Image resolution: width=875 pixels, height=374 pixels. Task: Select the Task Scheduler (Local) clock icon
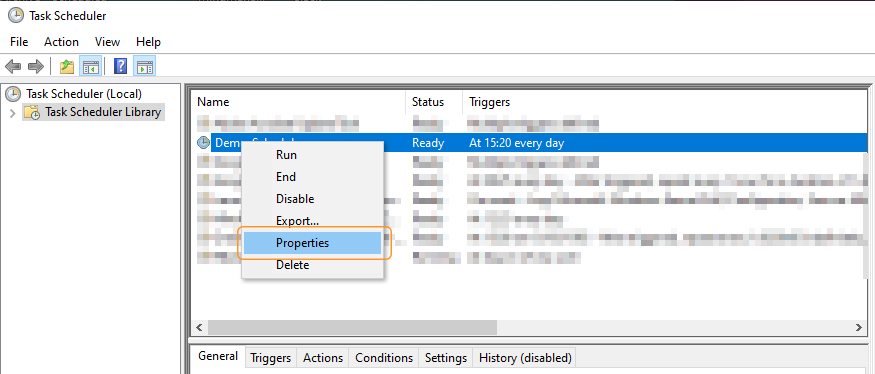point(13,94)
